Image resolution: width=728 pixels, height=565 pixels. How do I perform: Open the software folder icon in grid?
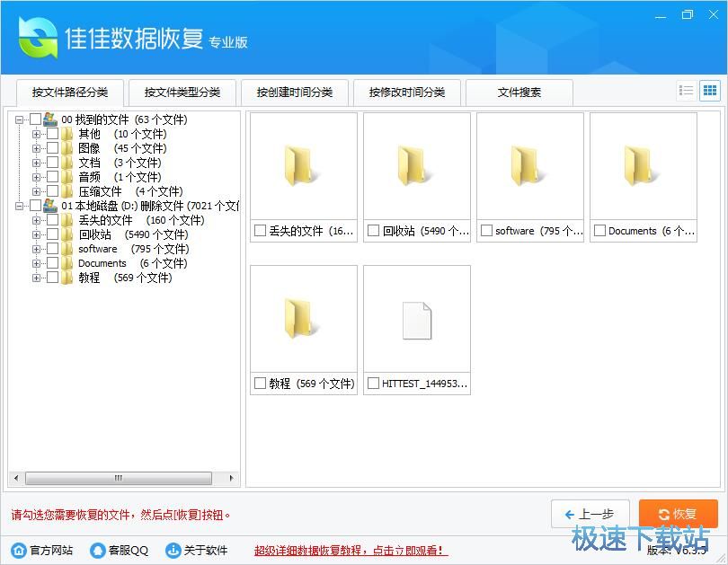click(529, 166)
